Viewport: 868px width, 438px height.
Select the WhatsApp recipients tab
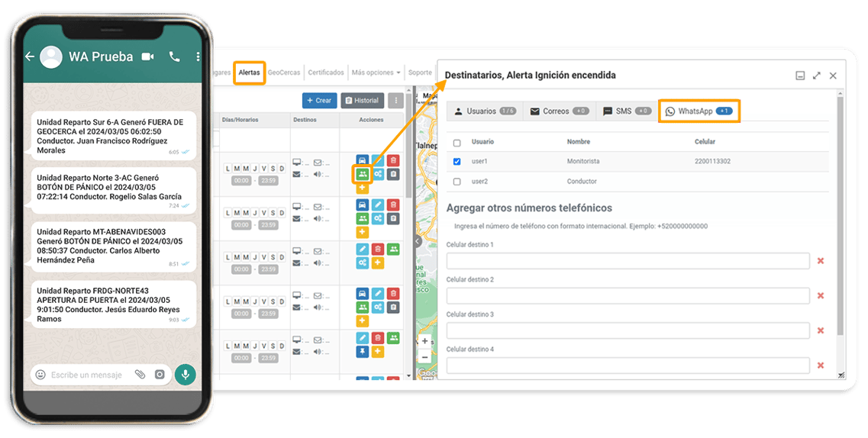pos(699,111)
